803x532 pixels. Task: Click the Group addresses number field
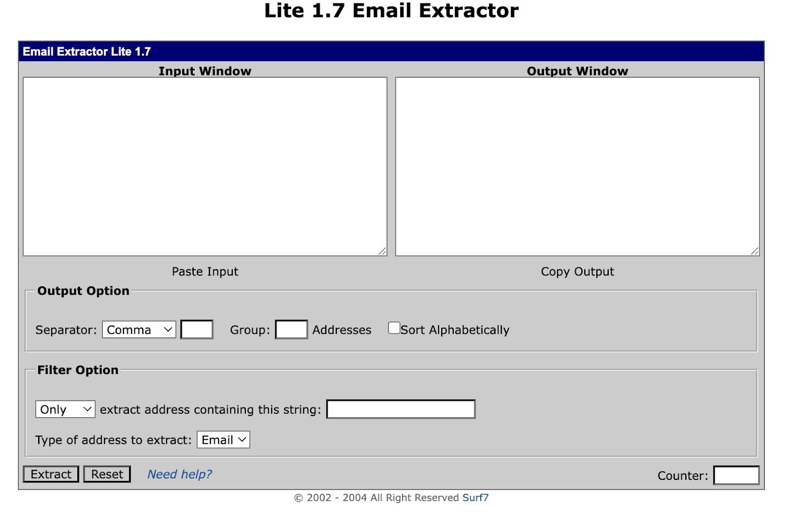[x=291, y=330]
